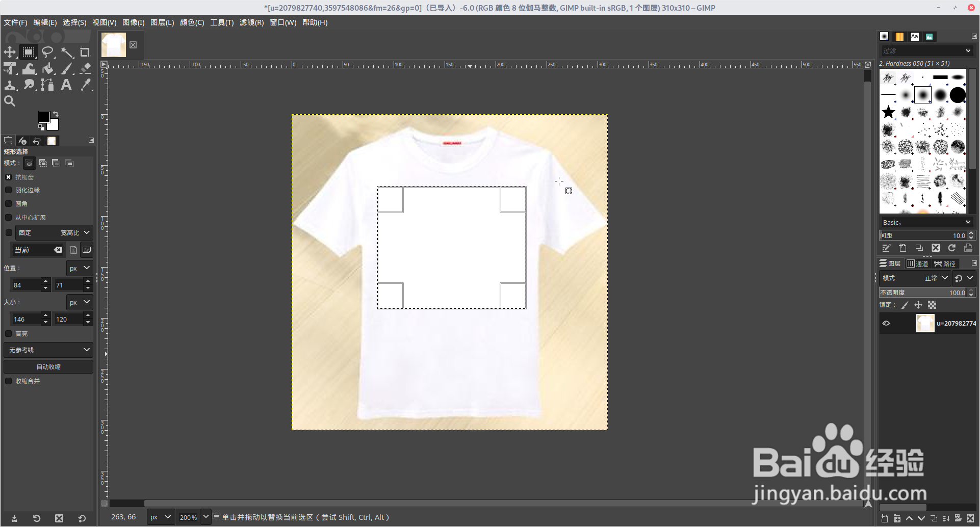The height and width of the screenshot is (527, 980).
Task: Click the refresh brushes icon
Action: click(952, 248)
